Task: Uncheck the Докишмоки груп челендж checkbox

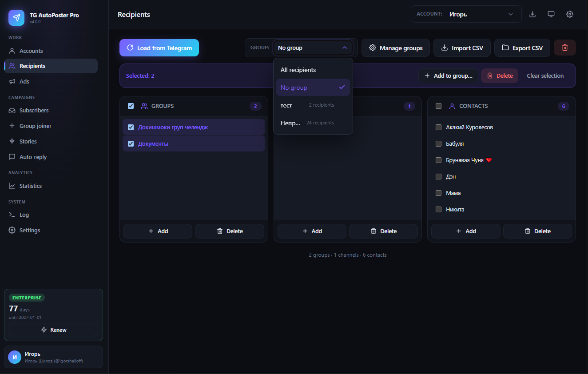Action: (131, 127)
